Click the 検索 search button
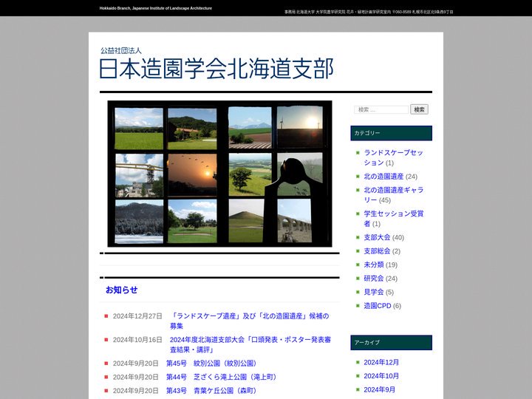The height and width of the screenshot is (399, 532). tap(419, 109)
